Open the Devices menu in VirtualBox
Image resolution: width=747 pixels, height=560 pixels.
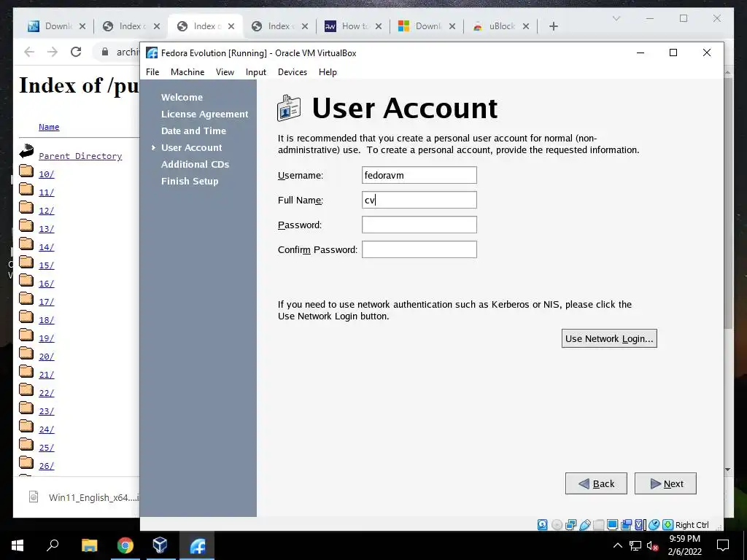293,72
